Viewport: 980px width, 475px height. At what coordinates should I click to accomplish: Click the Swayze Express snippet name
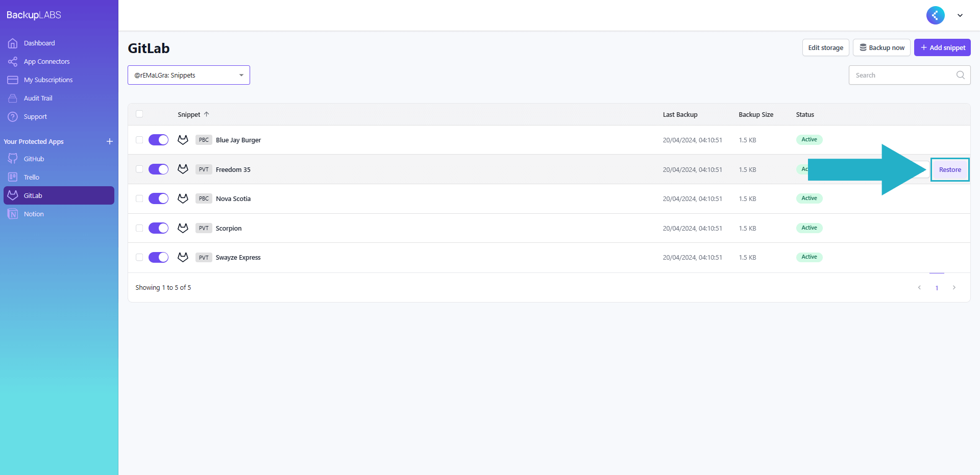pyautogui.click(x=238, y=258)
